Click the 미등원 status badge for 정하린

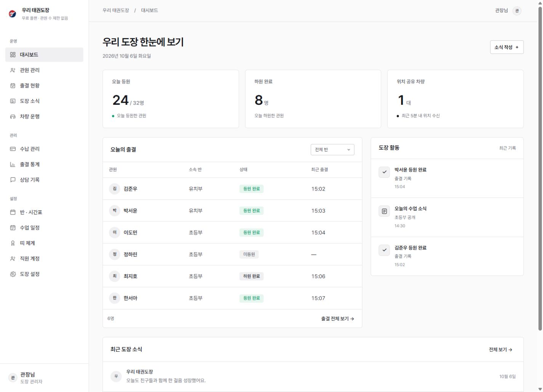tap(249, 254)
